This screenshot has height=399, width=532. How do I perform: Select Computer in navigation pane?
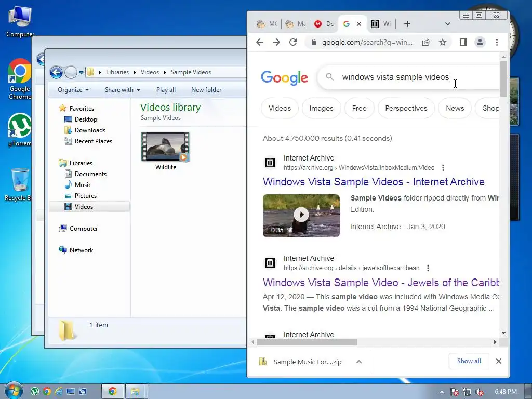[x=84, y=229]
